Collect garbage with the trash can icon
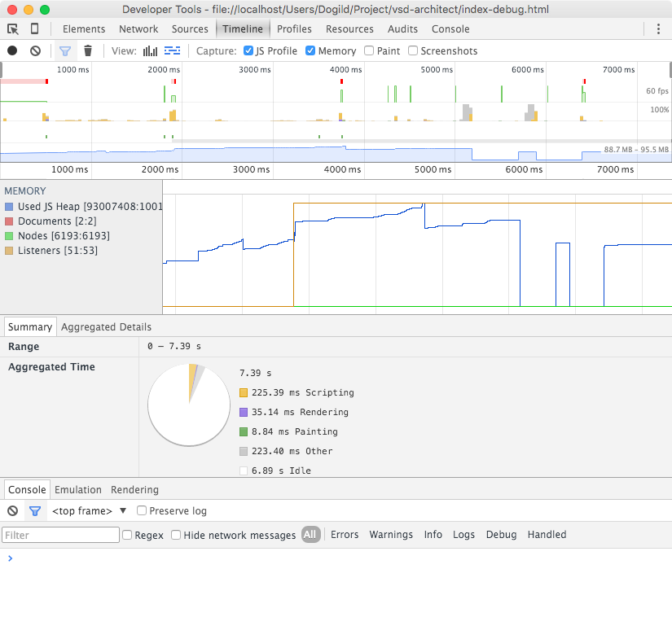Image resolution: width=672 pixels, height=639 pixels. point(88,51)
